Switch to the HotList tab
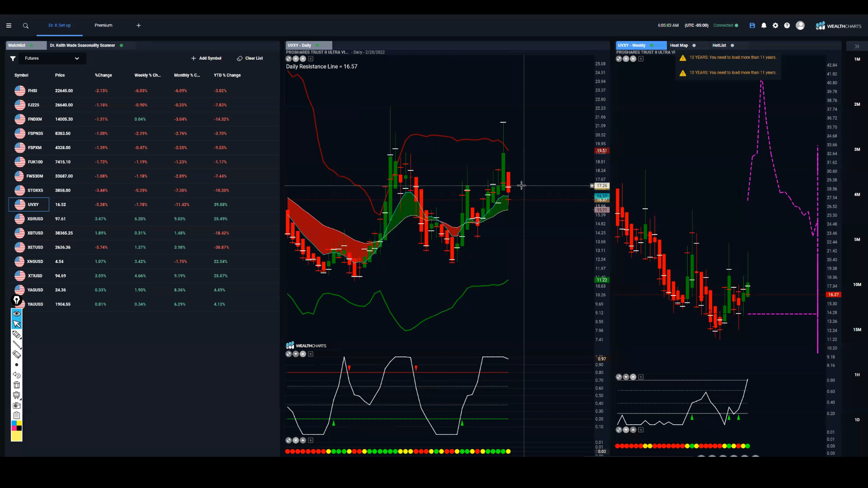Screen dimensions: 868x488 [719, 45]
